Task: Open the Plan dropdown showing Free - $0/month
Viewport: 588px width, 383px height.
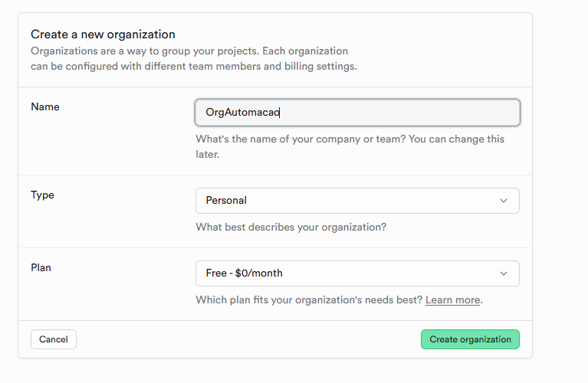Action: tap(357, 273)
